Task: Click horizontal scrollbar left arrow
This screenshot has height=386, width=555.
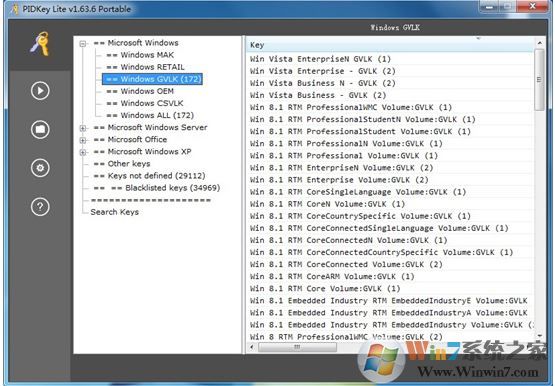Action: (252, 347)
